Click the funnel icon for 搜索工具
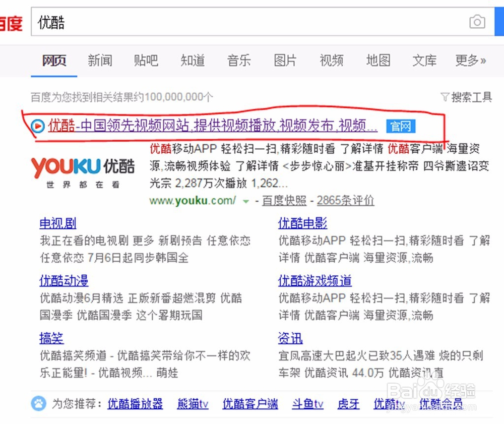 445,97
